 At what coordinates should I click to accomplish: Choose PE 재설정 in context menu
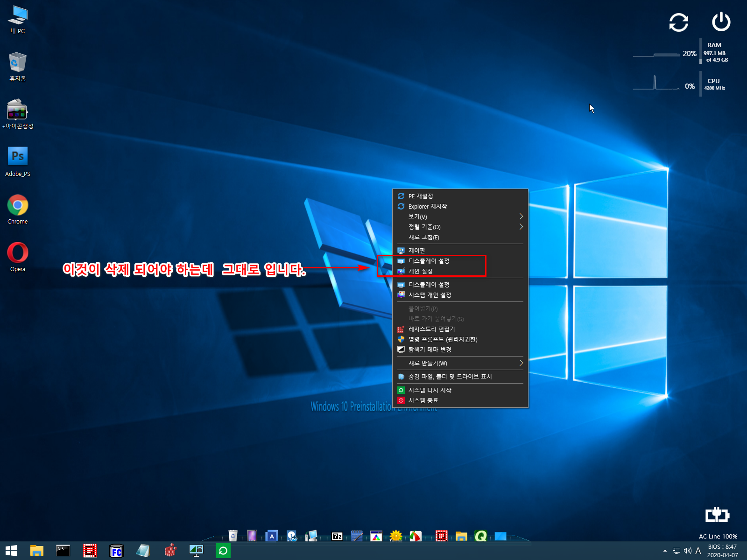(x=460, y=196)
